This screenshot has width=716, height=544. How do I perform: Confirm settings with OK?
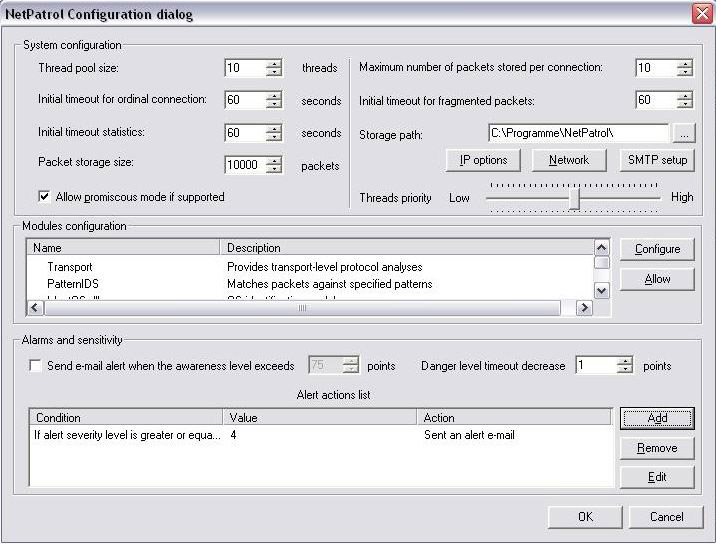[x=585, y=517]
